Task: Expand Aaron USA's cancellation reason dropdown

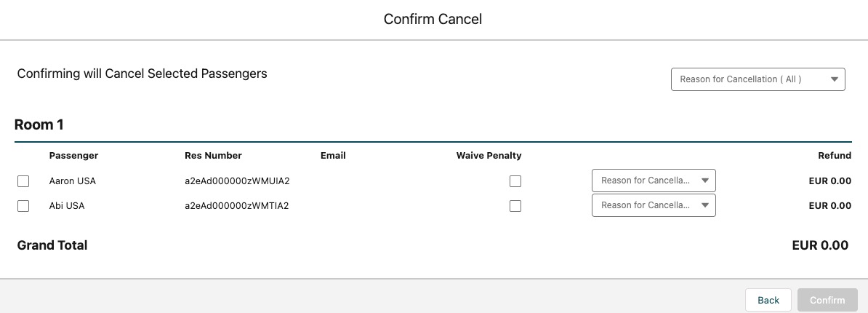Action: coord(654,181)
